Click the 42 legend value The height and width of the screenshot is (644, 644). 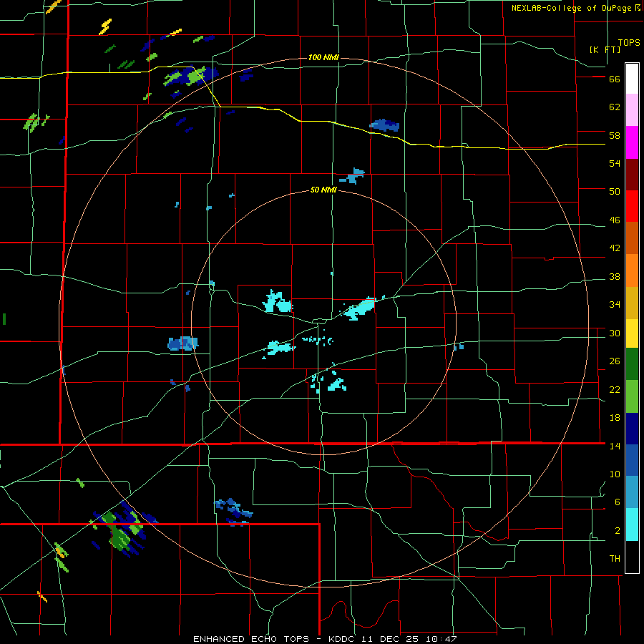615,248
